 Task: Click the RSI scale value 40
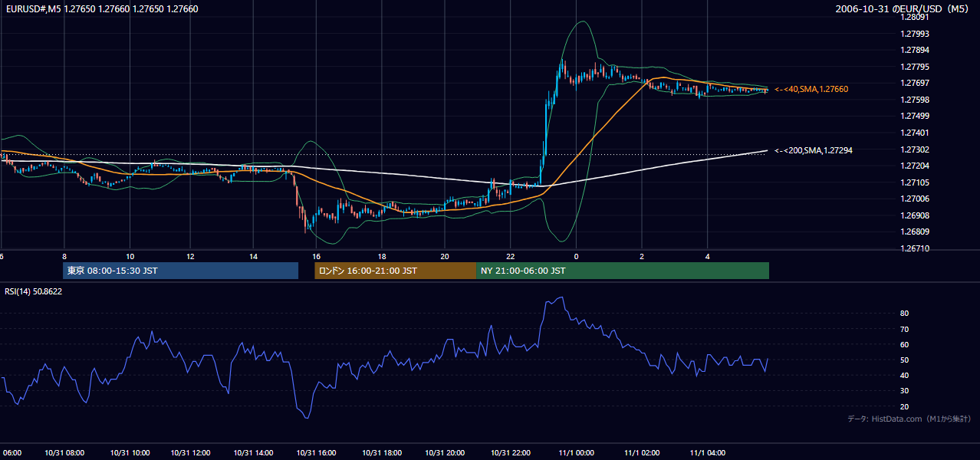pyautogui.click(x=905, y=375)
